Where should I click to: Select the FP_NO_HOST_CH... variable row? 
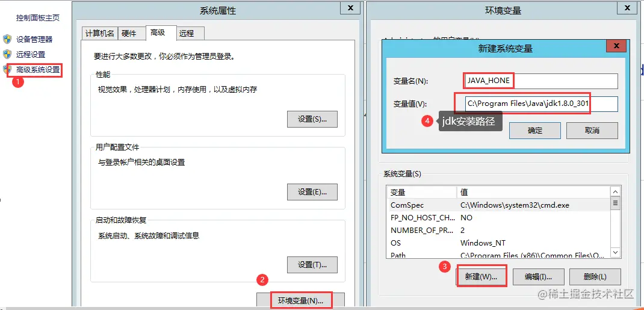point(498,218)
